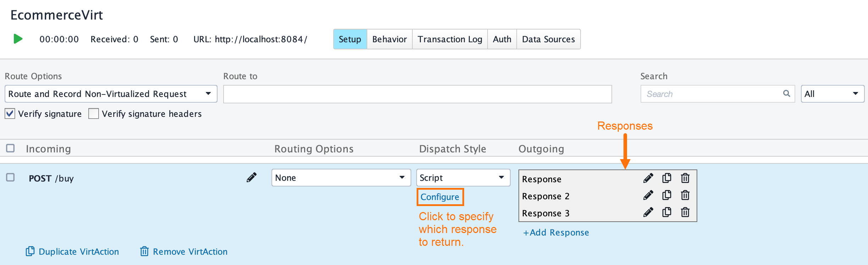Enable Verify signature headers

tap(94, 114)
